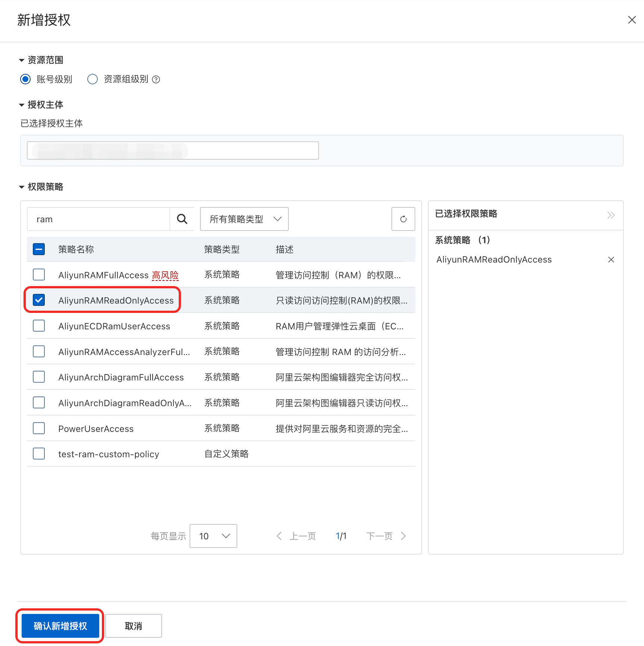This screenshot has height=646, width=644.
Task: Select the 资源组级别 radio option
Action: coord(93,79)
